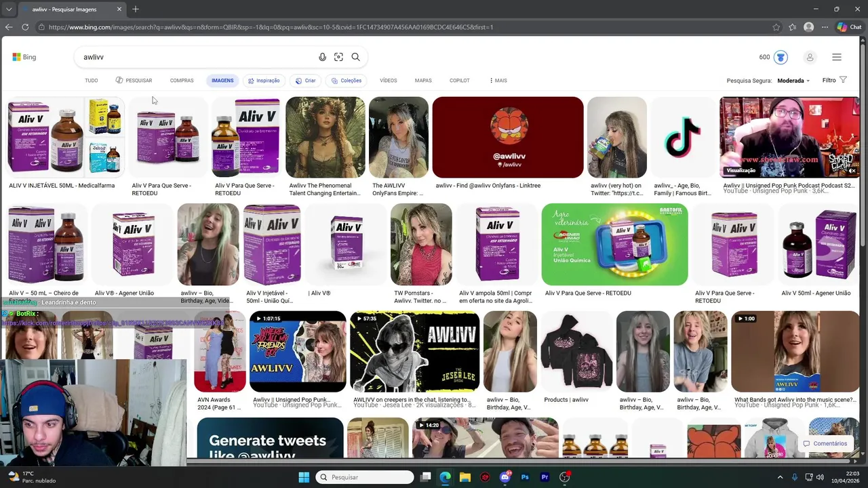The width and height of the screenshot is (868, 488).
Task: Open 'awlivv - Find @awlivv Onlyfans - Linktree' caption
Action: pyautogui.click(x=488, y=186)
